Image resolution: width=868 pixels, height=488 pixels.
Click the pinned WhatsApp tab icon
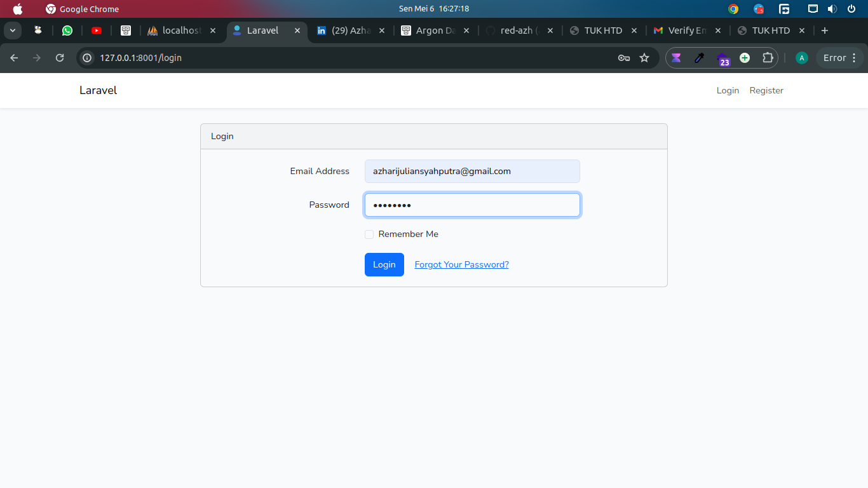pyautogui.click(x=67, y=30)
